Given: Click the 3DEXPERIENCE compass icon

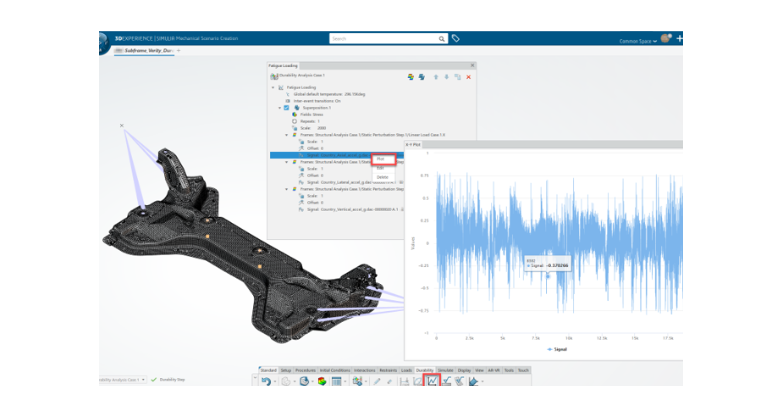Looking at the screenshot, I should click(x=107, y=39).
